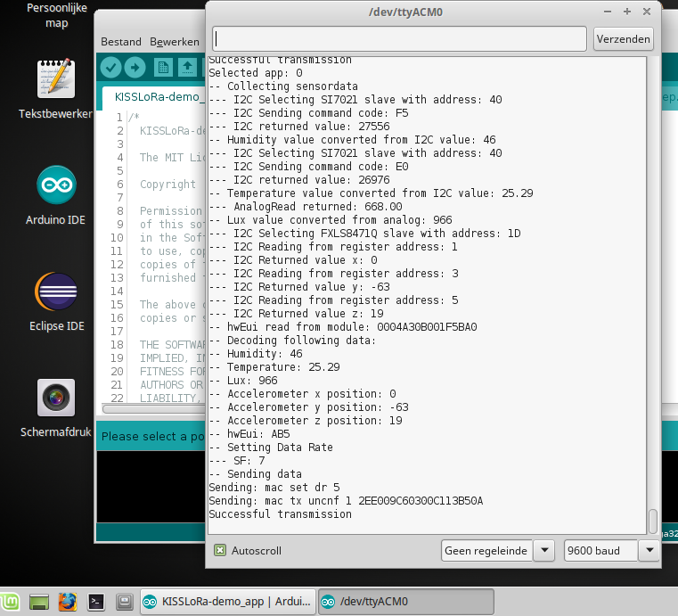This screenshot has height=616, width=678.
Task: Click the 'Setting Data Rate' output line
Action: tap(271, 447)
